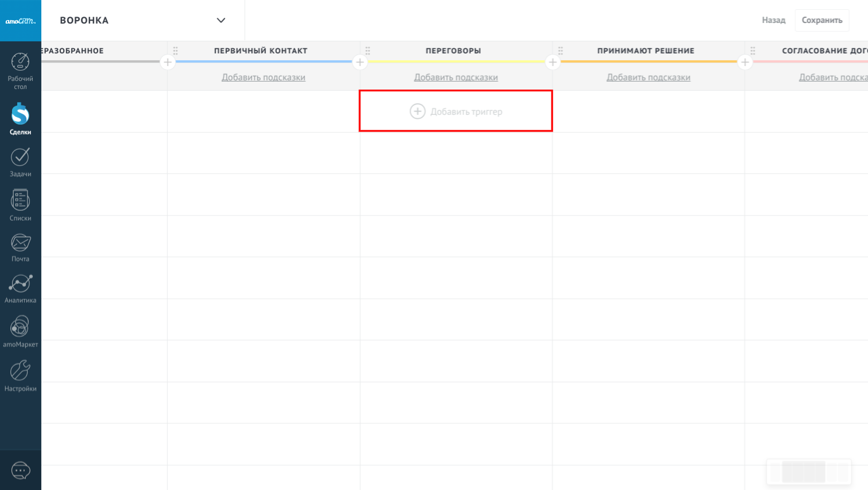Expand the ВОРОНКА pipeline dropdown
Viewport: 868px width, 490px height.
click(221, 21)
